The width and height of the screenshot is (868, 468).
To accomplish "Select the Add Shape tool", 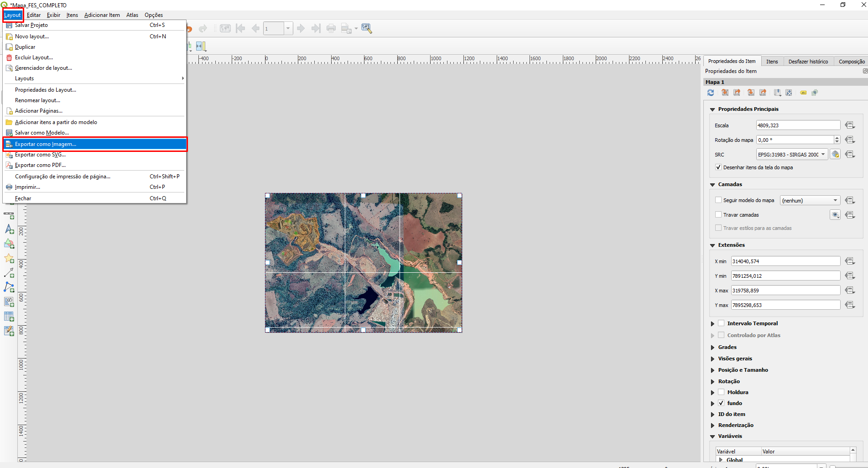I will 9,244.
